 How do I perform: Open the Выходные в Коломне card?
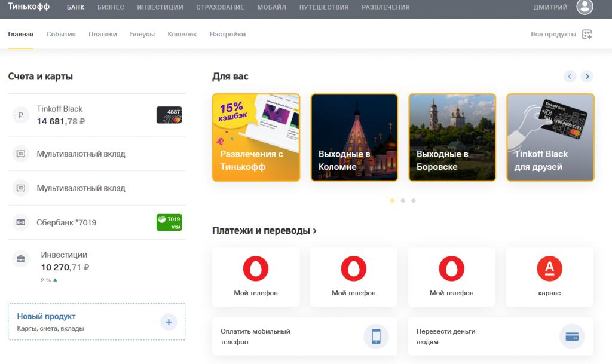point(354,137)
